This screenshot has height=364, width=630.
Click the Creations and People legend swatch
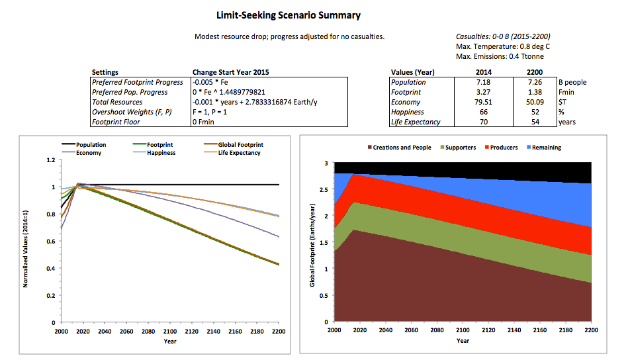click(369, 148)
